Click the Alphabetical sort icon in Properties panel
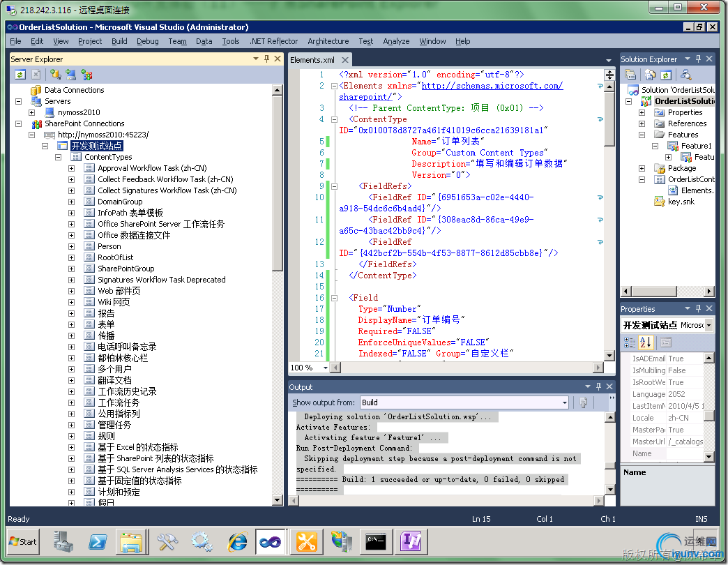The width and height of the screenshot is (728, 565). tap(646, 342)
